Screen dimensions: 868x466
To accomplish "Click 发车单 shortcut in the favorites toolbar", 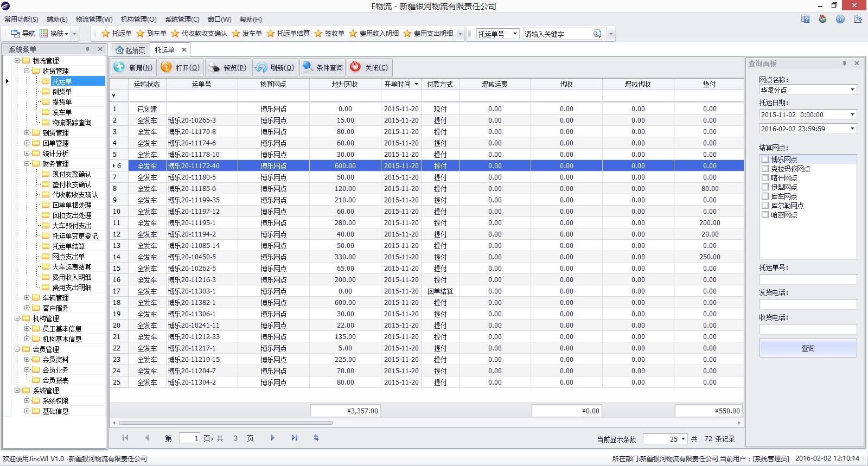I will coord(247,34).
